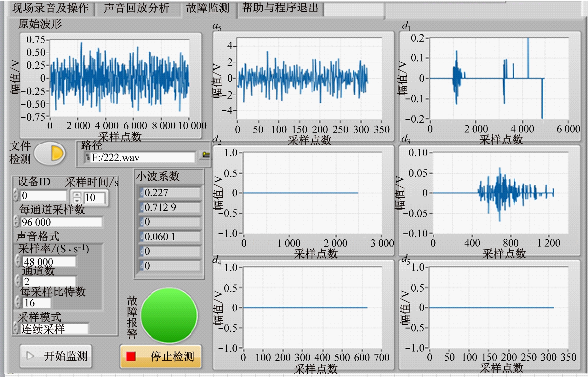The width and height of the screenshot is (588, 378).
Task: Click inside the 原始波形 waveform plot
Action: (120, 78)
